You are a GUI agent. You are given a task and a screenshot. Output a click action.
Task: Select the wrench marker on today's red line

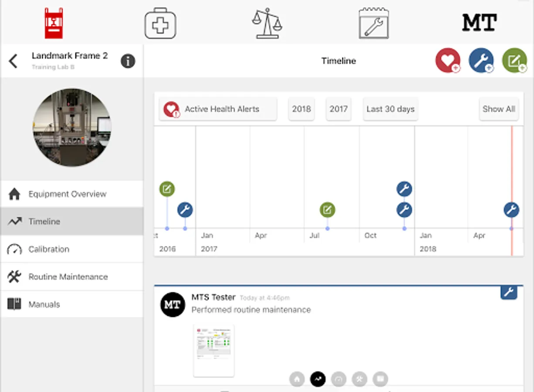[511, 210]
